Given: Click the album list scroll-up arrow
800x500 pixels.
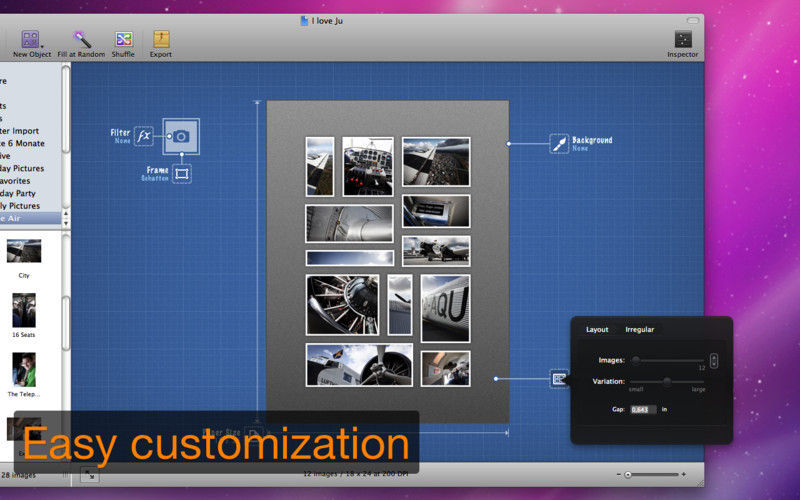Looking at the screenshot, I should (x=66, y=214).
